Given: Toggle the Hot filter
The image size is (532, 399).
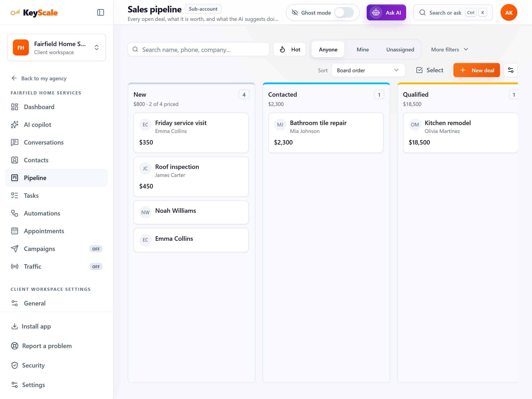Looking at the screenshot, I should pyautogui.click(x=289, y=49).
